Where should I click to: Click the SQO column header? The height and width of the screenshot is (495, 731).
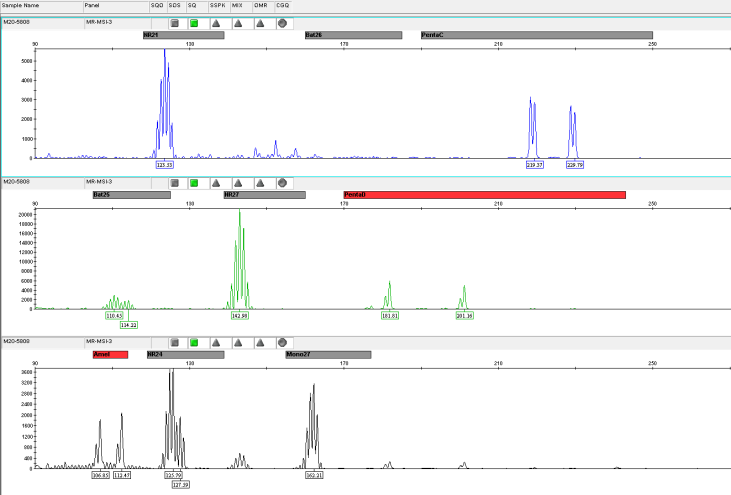coord(156,6)
